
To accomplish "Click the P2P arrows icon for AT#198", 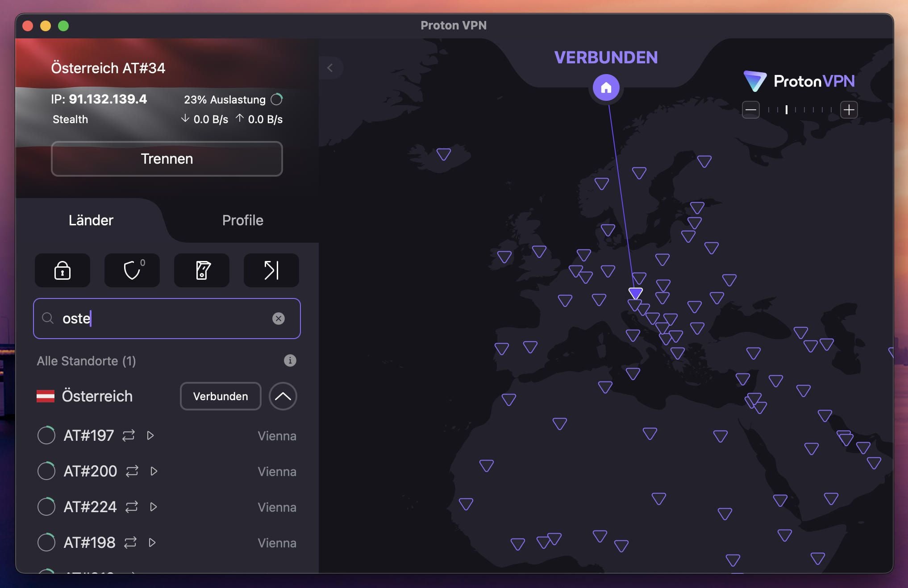I will coord(130,542).
